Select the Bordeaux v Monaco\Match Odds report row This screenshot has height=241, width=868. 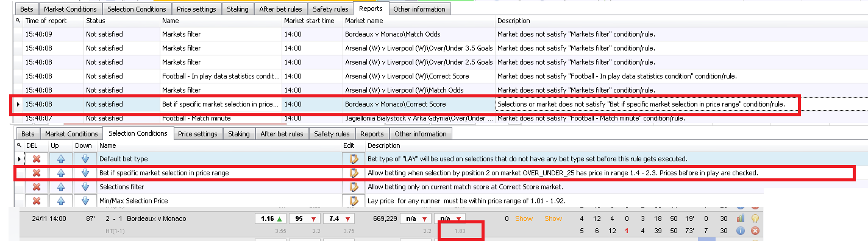[x=441, y=34]
